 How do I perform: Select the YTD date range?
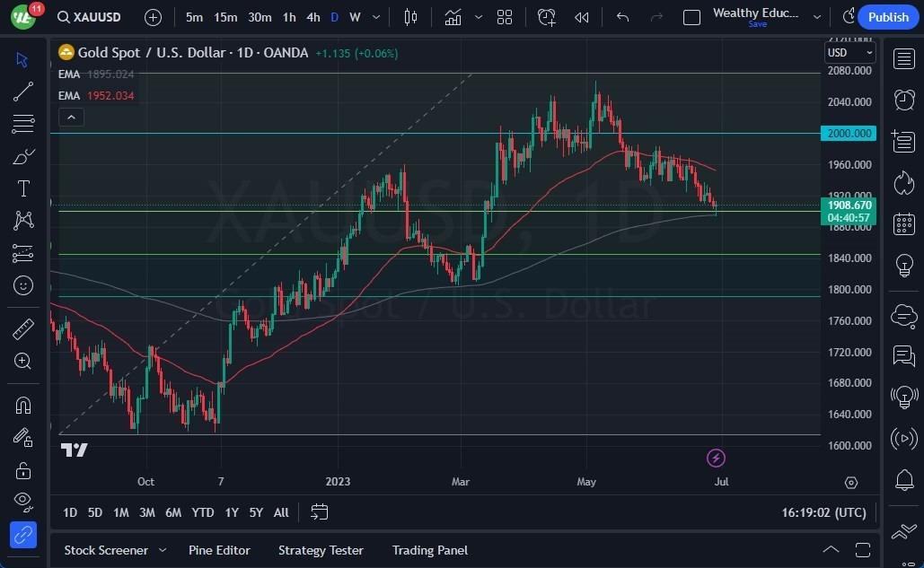(203, 512)
